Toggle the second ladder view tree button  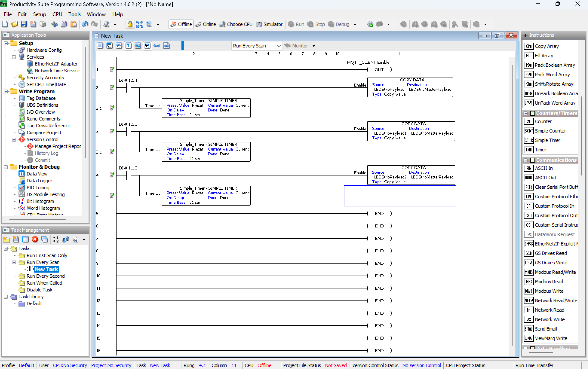(x=109, y=46)
